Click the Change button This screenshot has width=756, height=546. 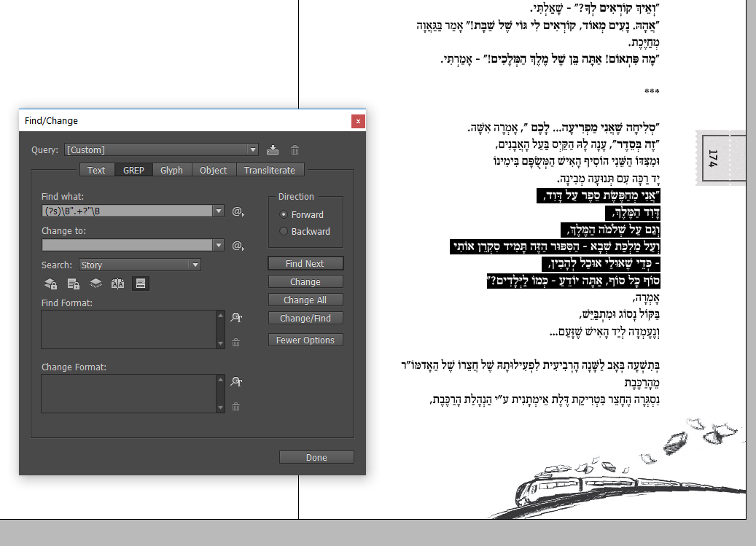pyautogui.click(x=305, y=282)
